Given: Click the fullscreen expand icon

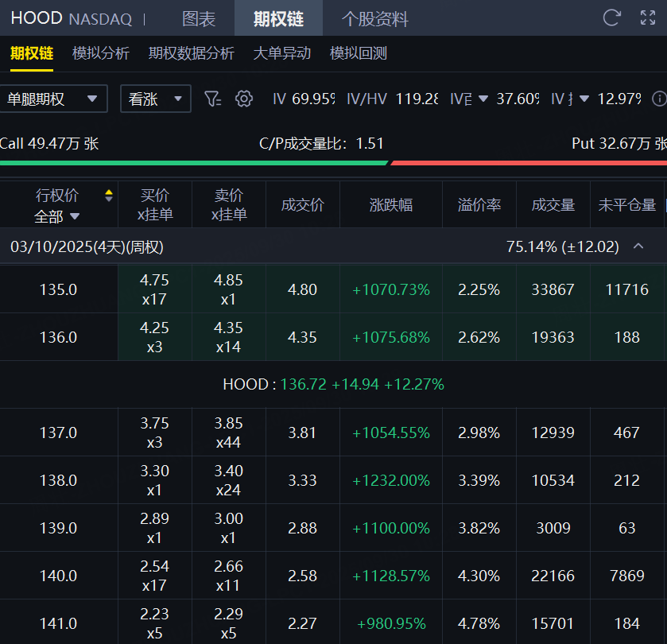Looking at the screenshot, I should [x=648, y=18].
